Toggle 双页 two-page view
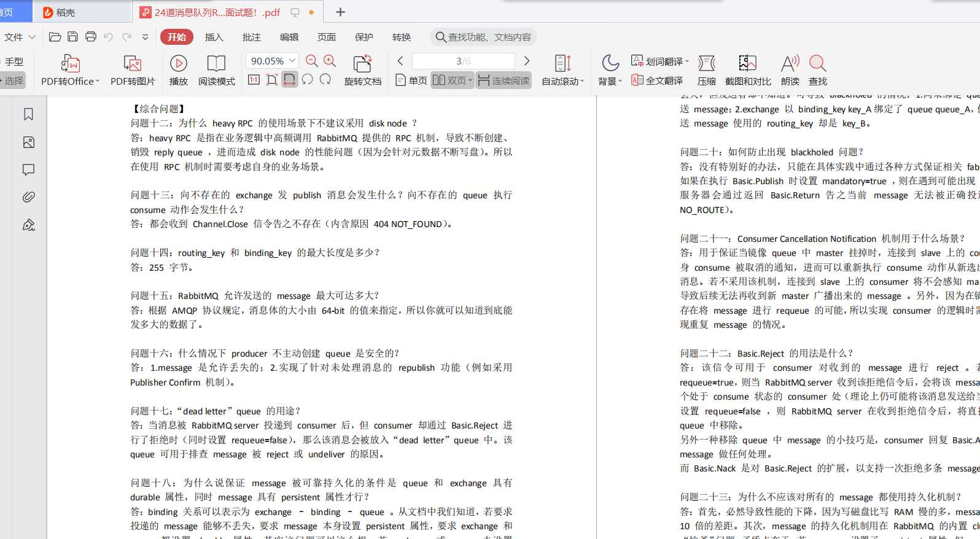 (453, 80)
